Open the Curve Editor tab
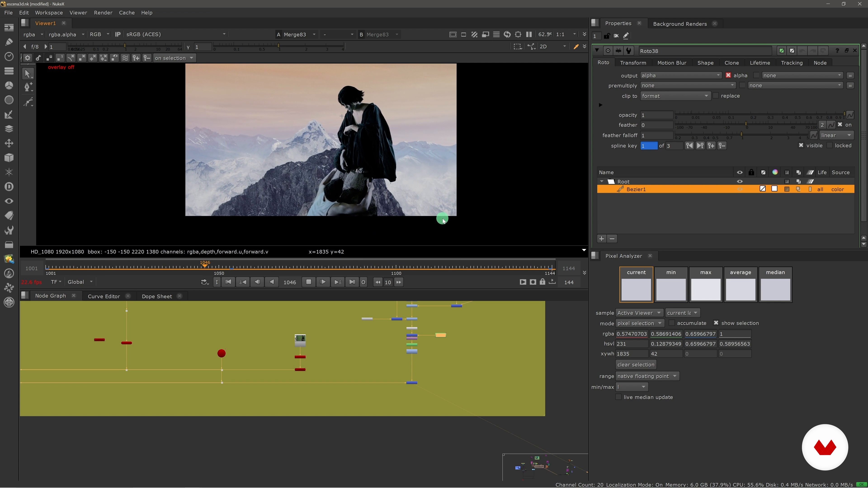868x488 pixels. point(104,296)
